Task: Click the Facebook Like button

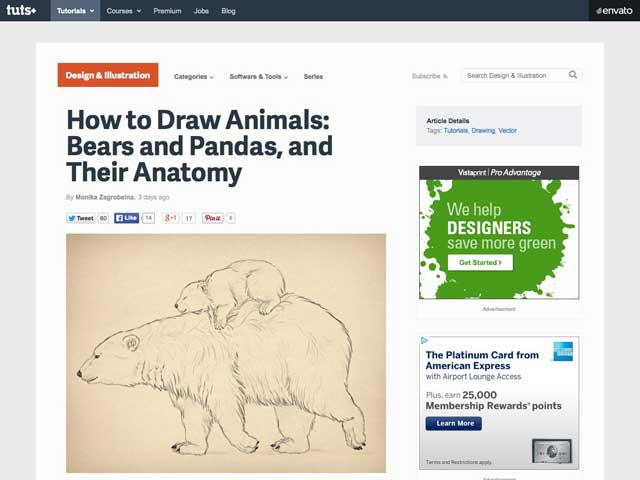Action: [x=127, y=218]
